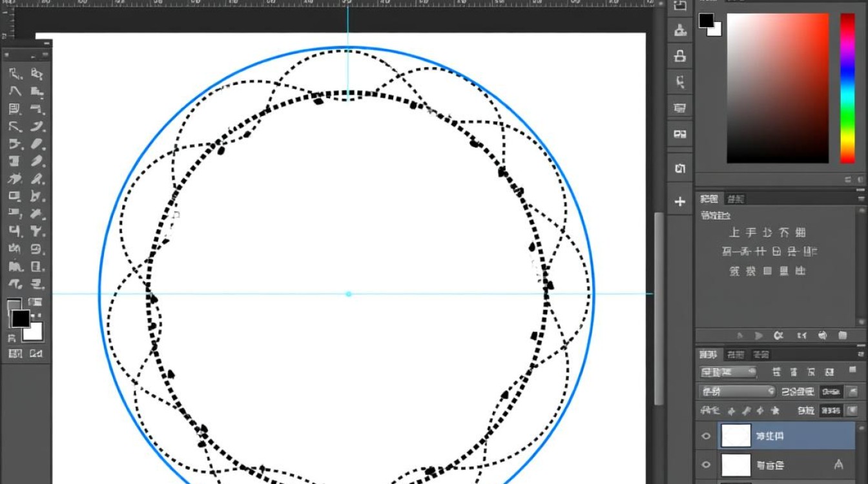Click the bottom-left icon of the toolbox
The width and height of the screenshot is (868, 484).
coord(15,354)
